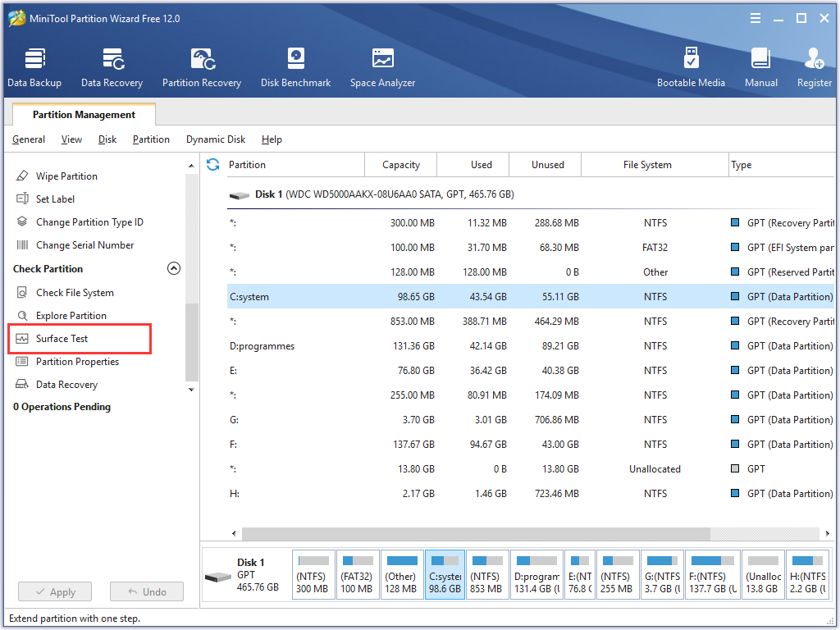The image size is (840, 630).
Task: Select the 13.80 GB Unallocated row
Action: pyautogui.click(x=531, y=468)
